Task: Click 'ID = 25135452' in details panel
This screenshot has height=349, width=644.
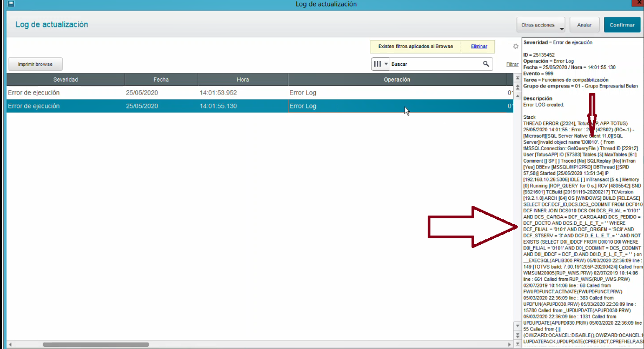Action: (539, 55)
